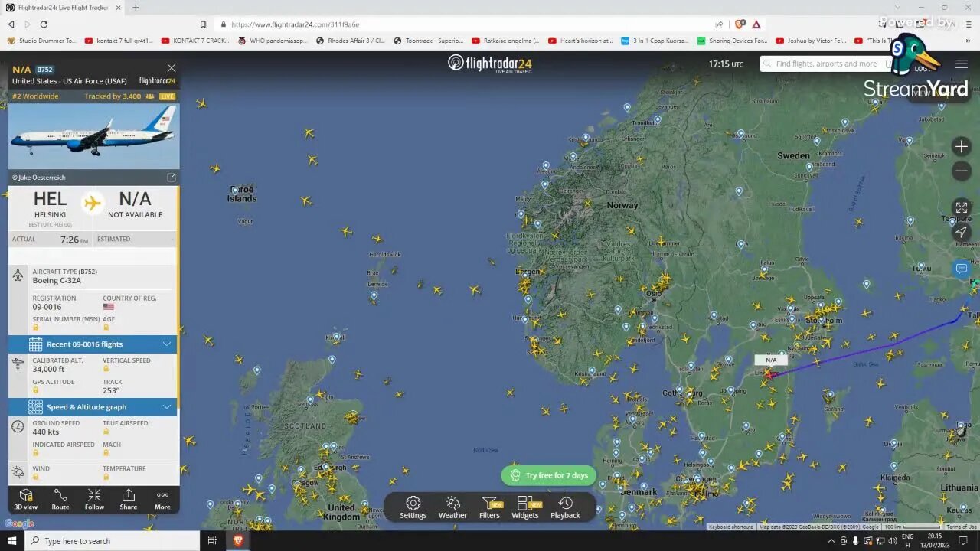980x551 pixels.
Task: Click the B752 aircraft type badge
Action: pyautogui.click(x=44, y=70)
